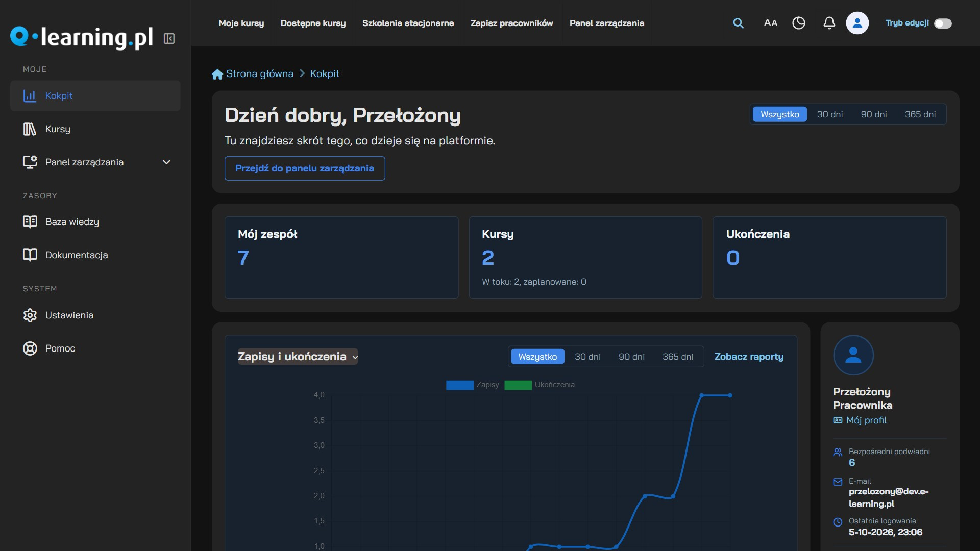Follow the Zobacz raporty link
The width and height of the screenshot is (980, 551).
point(749,357)
